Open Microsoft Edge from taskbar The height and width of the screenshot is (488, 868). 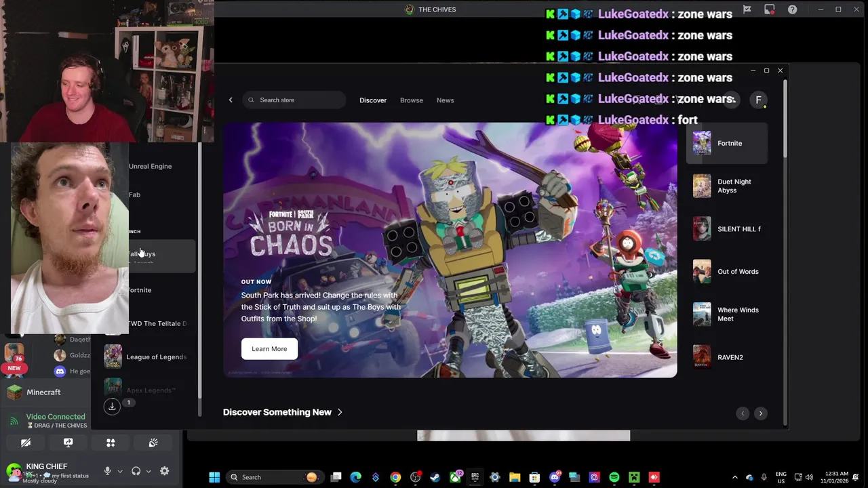tap(355, 477)
